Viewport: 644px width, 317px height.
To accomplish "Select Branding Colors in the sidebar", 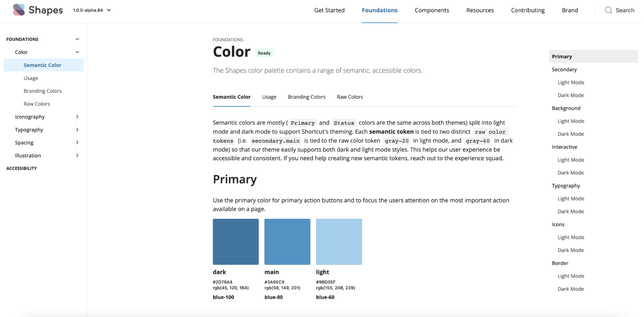I will [43, 91].
